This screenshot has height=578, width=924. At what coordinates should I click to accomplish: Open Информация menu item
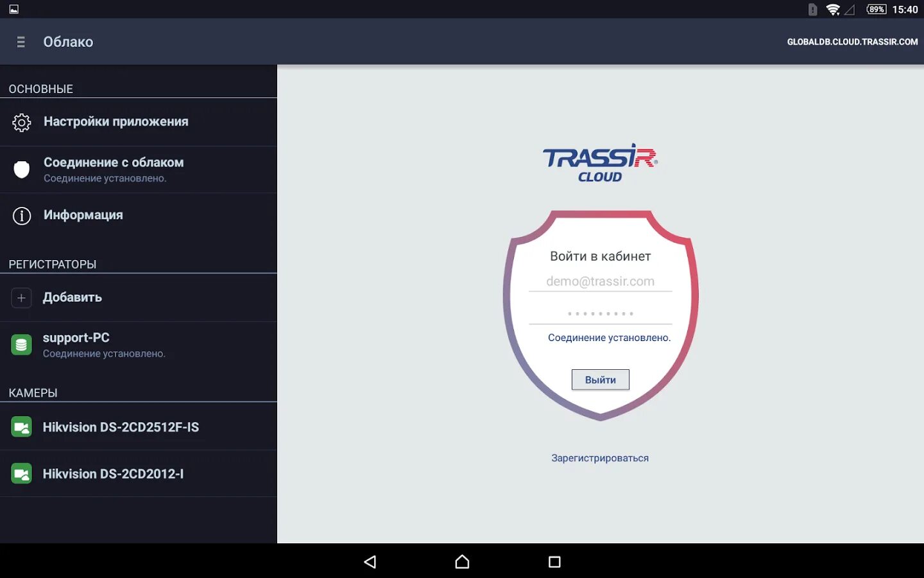[139, 216]
